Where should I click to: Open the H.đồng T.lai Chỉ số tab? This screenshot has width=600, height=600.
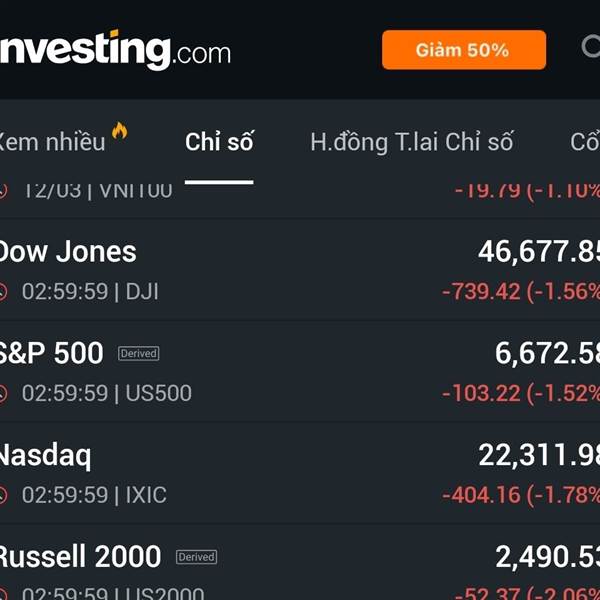point(411,142)
